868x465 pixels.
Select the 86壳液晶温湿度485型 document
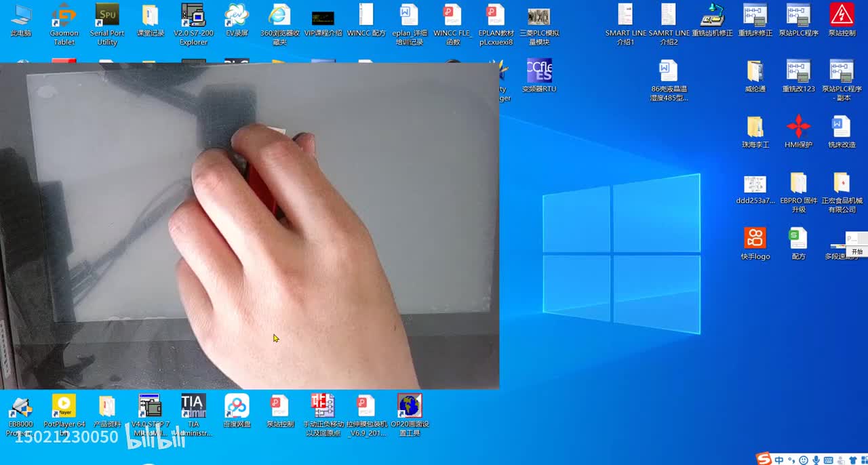669,81
